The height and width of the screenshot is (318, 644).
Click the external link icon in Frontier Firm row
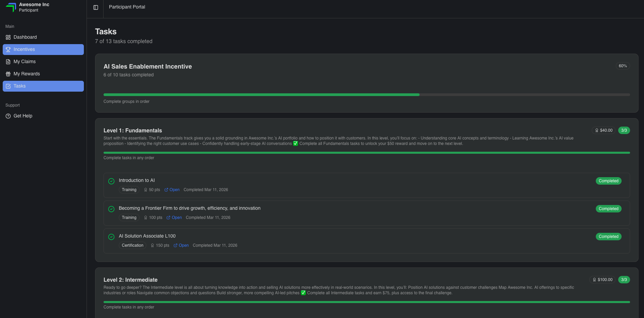coord(168,218)
